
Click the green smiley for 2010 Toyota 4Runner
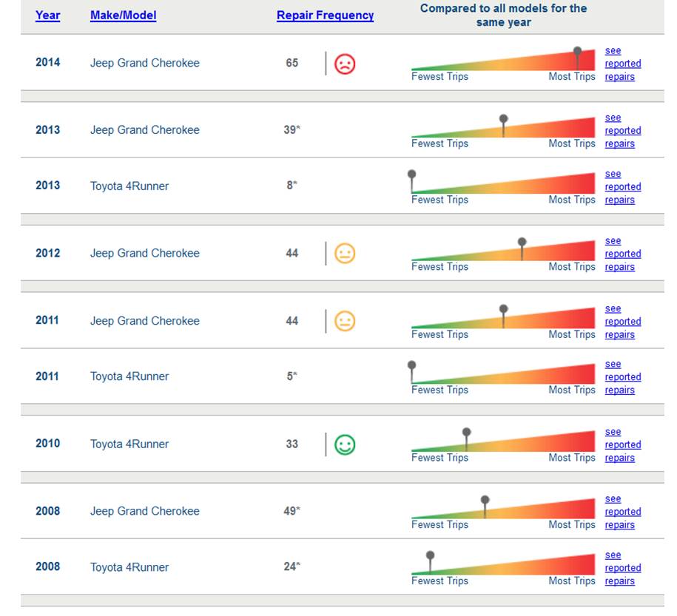click(x=345, y=444)
